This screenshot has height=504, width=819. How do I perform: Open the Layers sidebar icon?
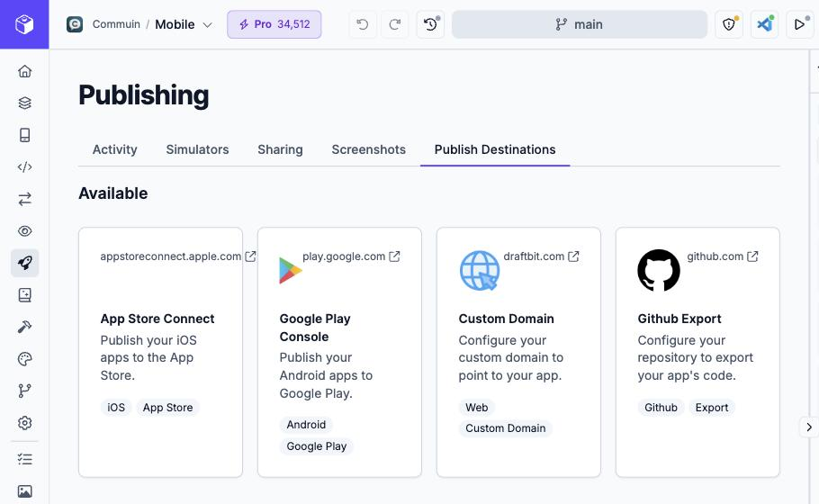(24, 103)
